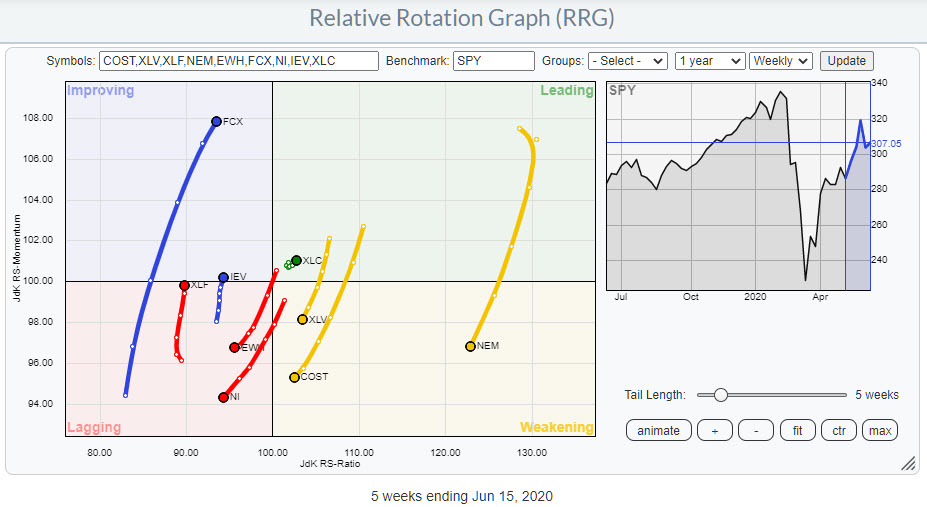927x507 pixels.
Task: Center the graph with ctr button
Action: click(839, 431)
